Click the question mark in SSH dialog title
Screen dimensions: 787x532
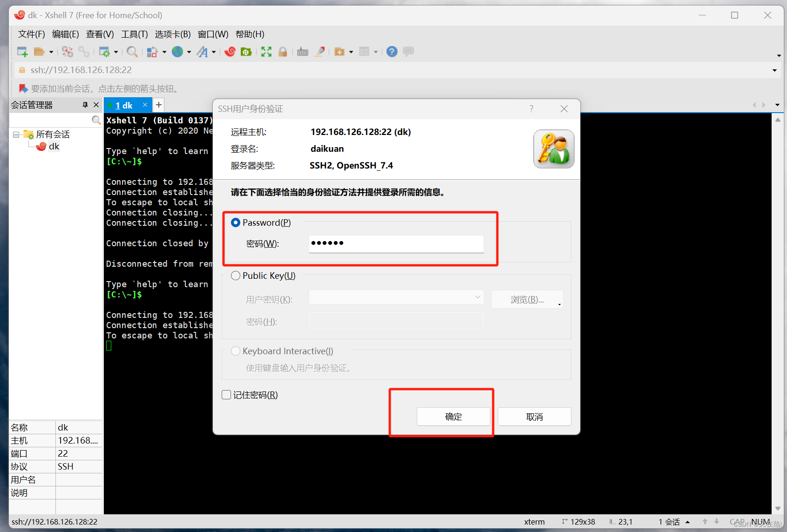[x=531, y=108]
